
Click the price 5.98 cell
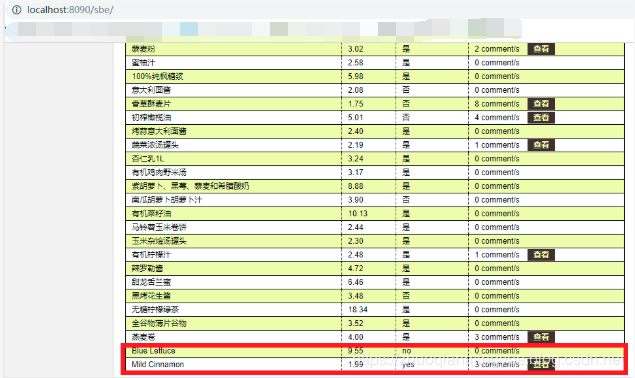point(356,76)
